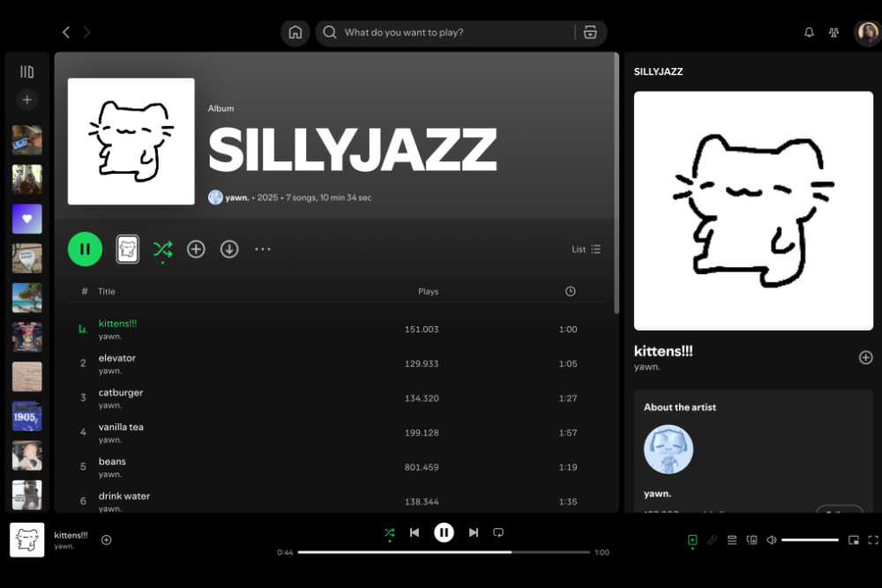Save the album to Your Library
Viewport: 882px width, 588px height.
[x=196, y=249]
